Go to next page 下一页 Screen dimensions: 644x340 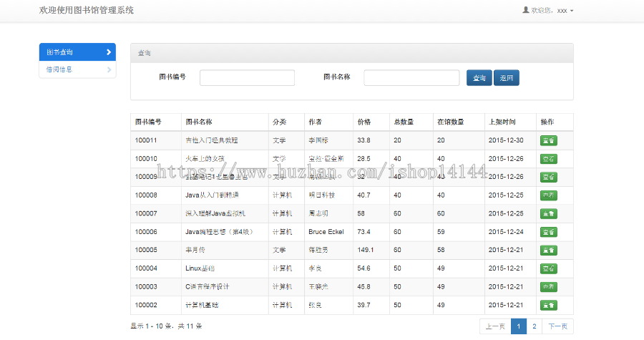(557, 326)
